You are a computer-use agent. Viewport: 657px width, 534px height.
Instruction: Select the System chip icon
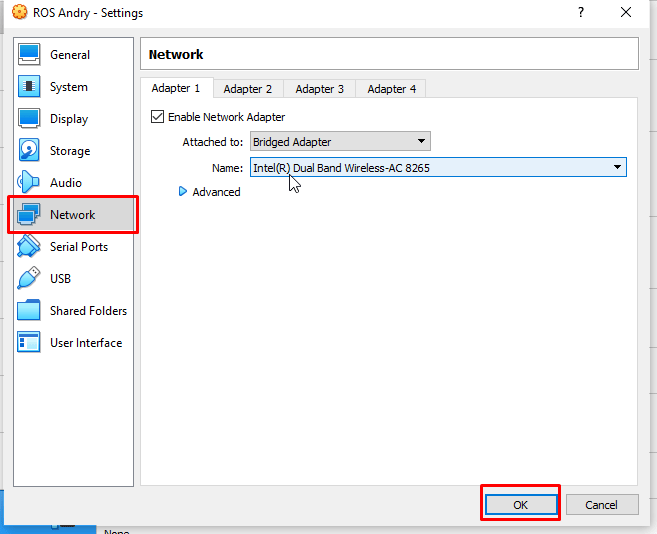click(x=30, y=87)
